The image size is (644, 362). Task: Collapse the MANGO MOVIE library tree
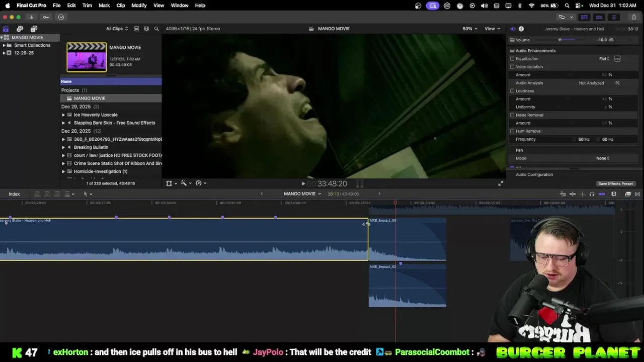[2, 38]
